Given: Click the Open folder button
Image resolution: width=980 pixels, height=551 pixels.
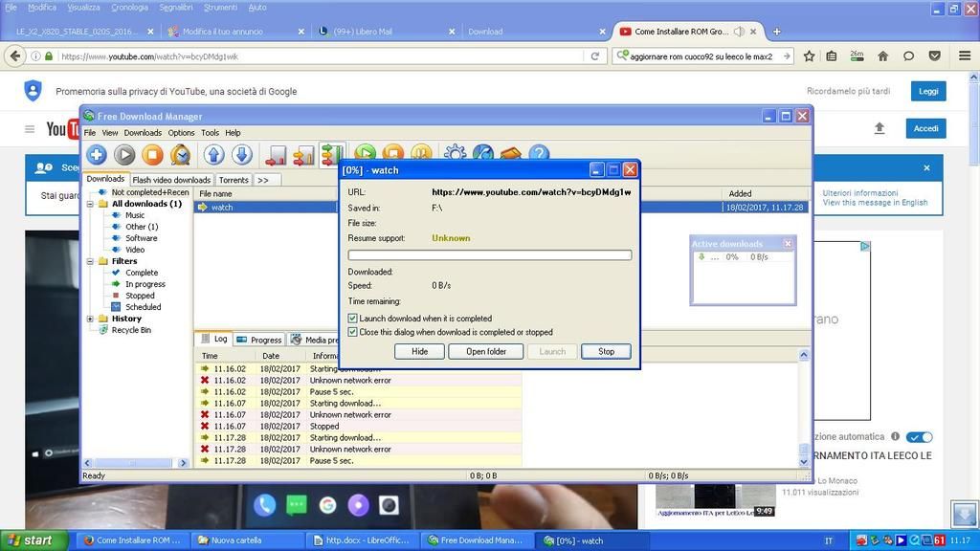Looking at the screenshot, I should point(486,352).
